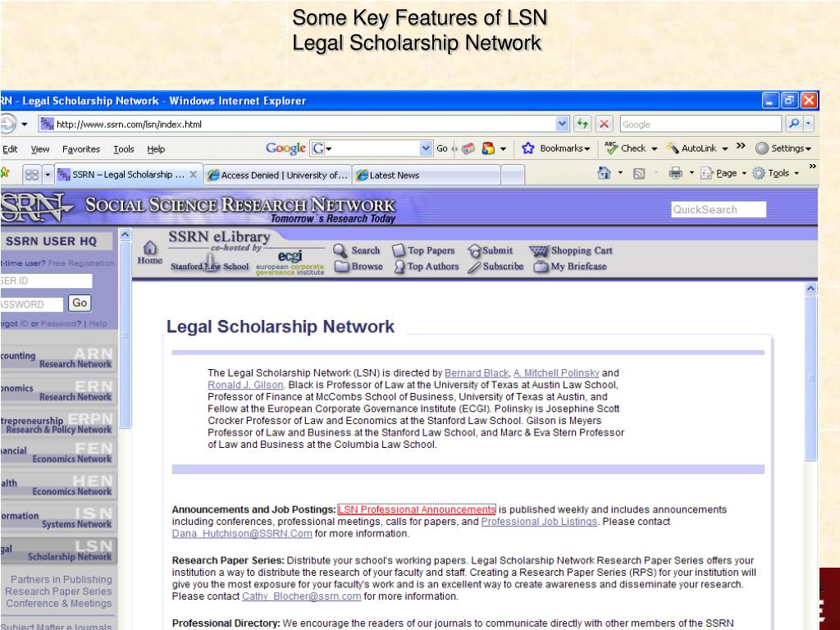Open the address bar dropdown arrow
The height and width of the screenshot is (630, 840).
pos(562,124)
